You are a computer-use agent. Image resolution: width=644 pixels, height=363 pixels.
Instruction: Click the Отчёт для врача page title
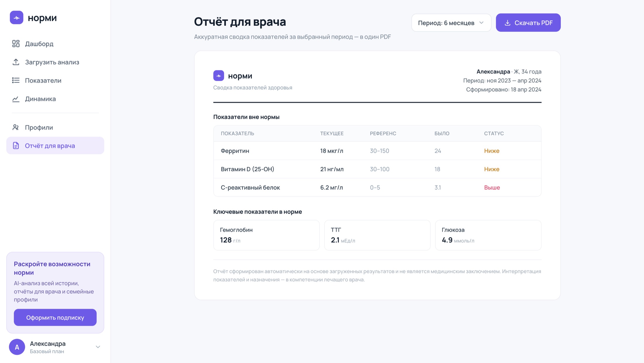240,22
